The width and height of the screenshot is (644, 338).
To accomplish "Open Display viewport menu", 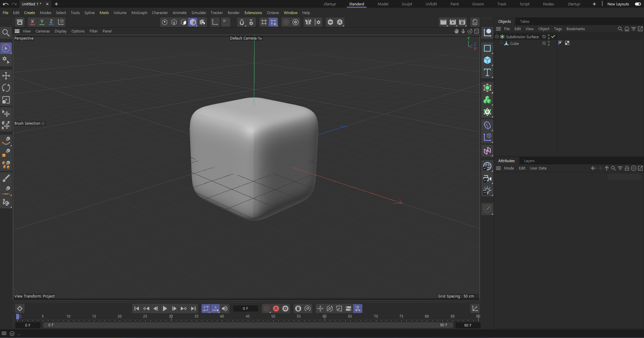I will 61,31.
